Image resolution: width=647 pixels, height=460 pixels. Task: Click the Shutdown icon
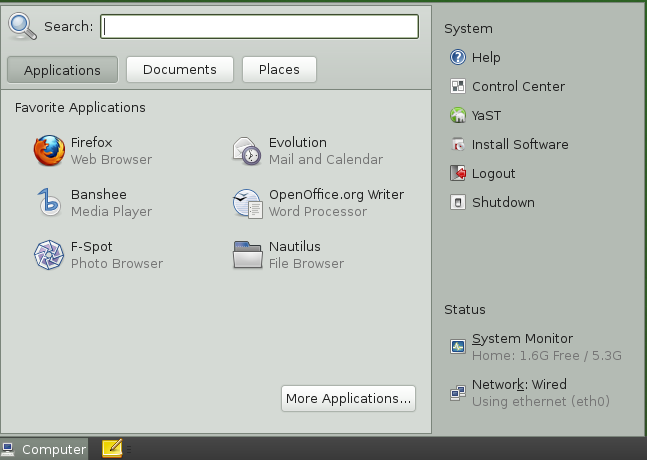tap(458, 202)
